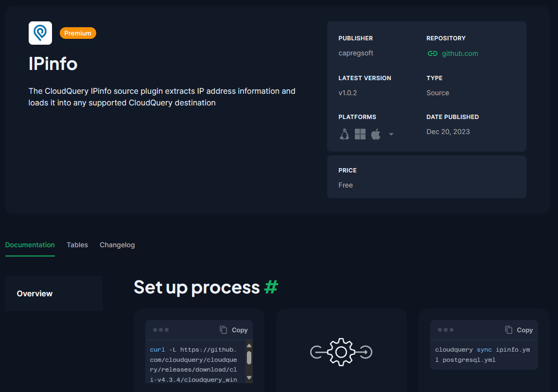
Task: Click the copy icon in the sync code block
Action: pyautogui.click(x=508, y=330)
